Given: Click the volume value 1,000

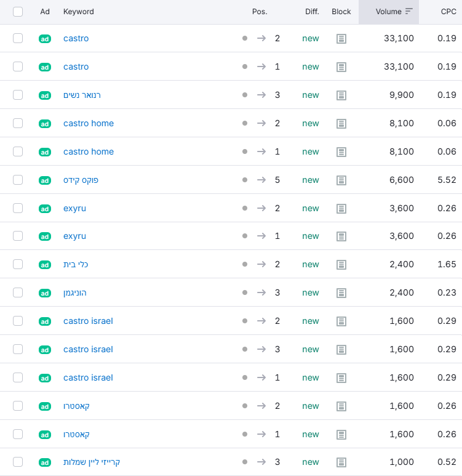Looking at the screenshot, I should pos(401,462).
